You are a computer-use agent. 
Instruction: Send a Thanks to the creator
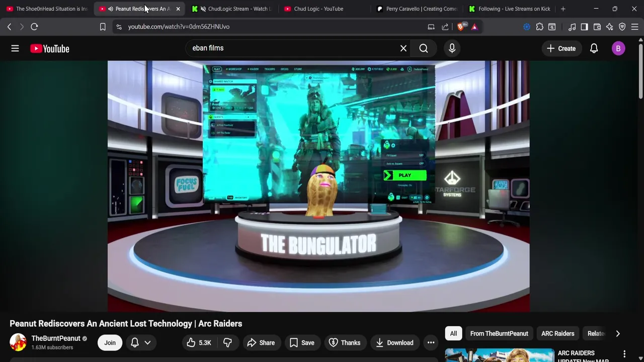[x=345, y=343]
